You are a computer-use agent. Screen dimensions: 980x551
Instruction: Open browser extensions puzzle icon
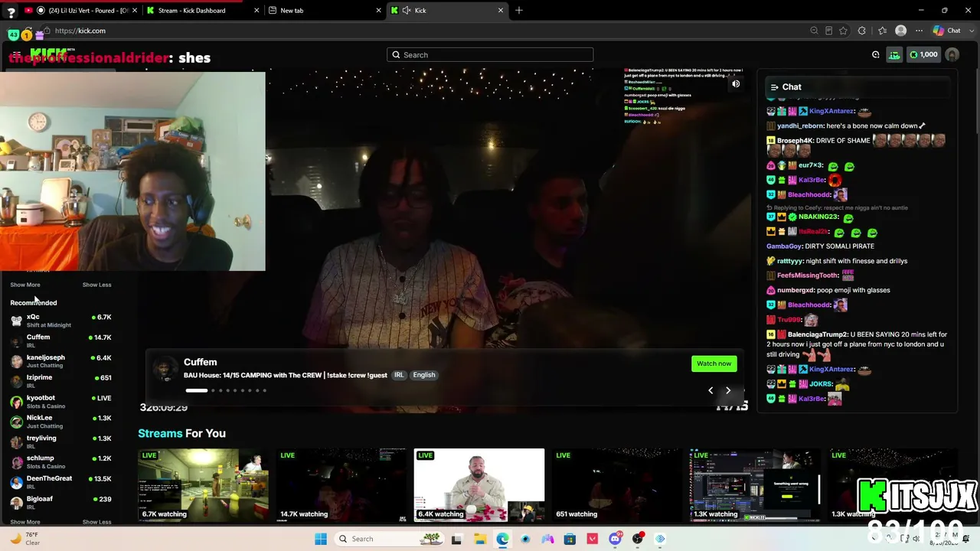click(x=862, y=31)
